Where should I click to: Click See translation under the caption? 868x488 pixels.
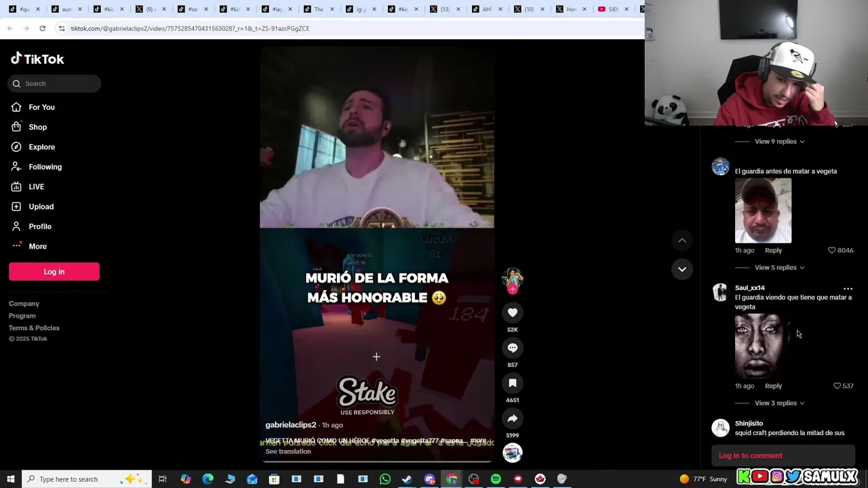click(x=288, y=451)
